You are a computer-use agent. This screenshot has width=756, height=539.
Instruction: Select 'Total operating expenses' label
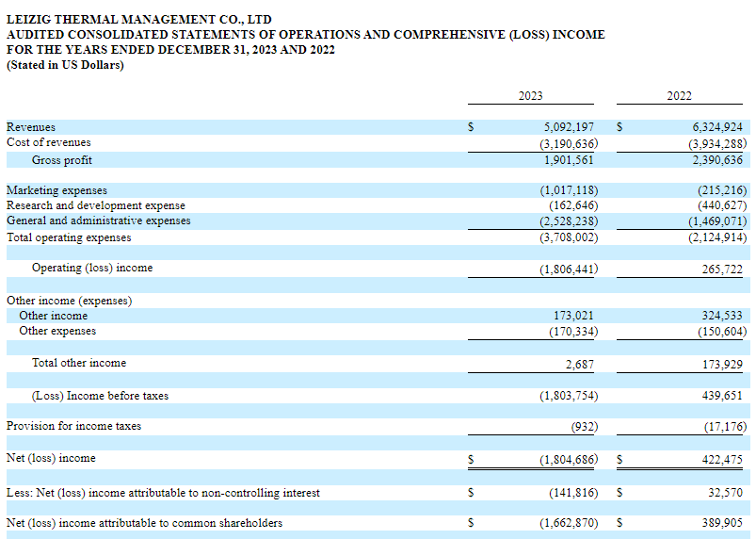pyautogui.click(x=69, y=237)
